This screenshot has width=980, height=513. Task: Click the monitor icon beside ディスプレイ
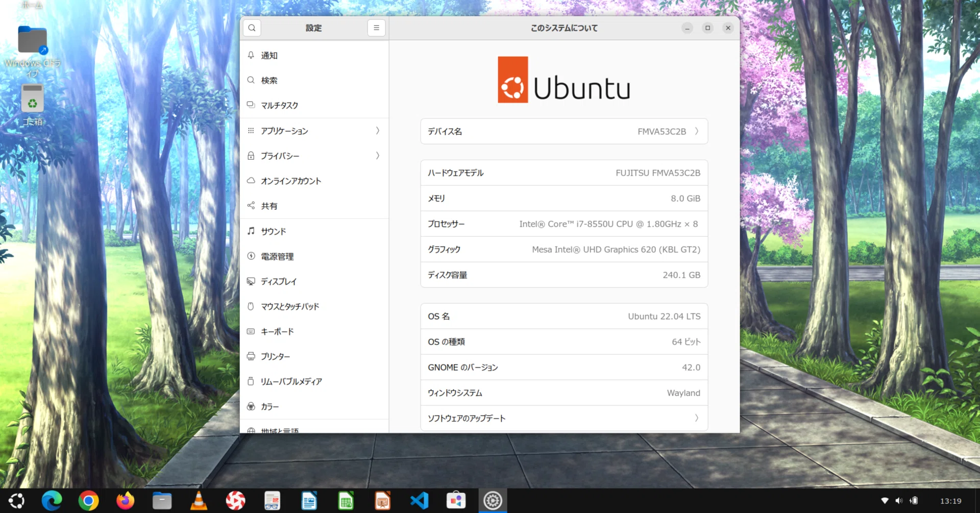tap(251, 281)
